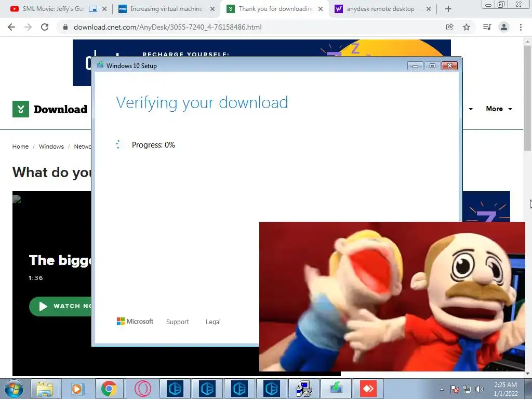Open the Chrome profile avatar menu

pyautogui.click(x=504, y=27)
